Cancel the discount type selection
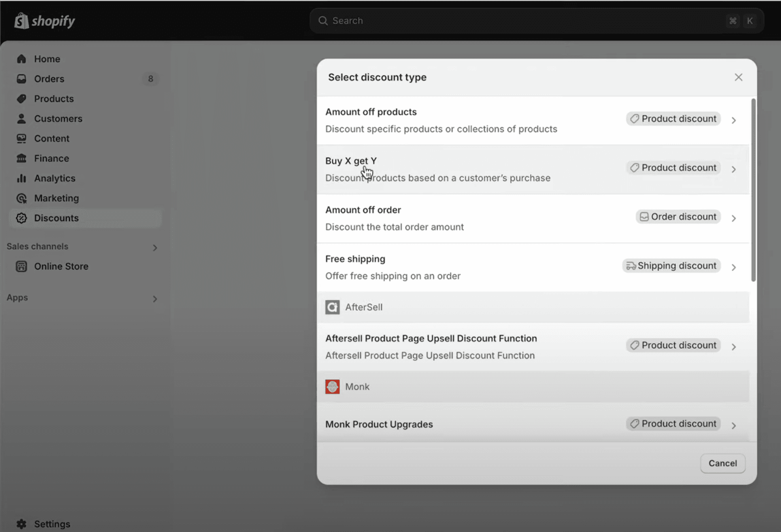This screenshot has height=532, width=781. (x=723, y=463)
